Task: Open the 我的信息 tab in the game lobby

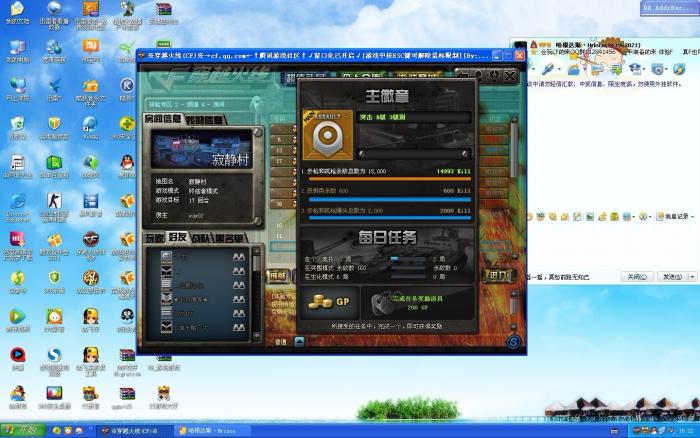Action: pos(205,120)
